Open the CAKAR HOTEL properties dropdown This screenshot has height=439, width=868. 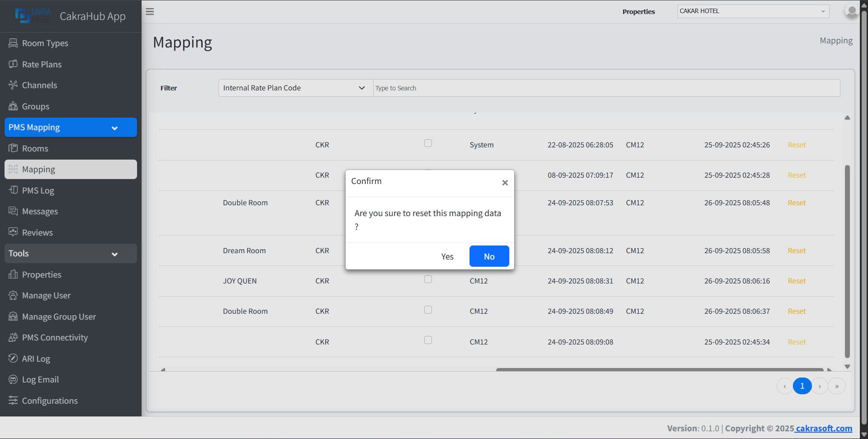pos(753,11)
